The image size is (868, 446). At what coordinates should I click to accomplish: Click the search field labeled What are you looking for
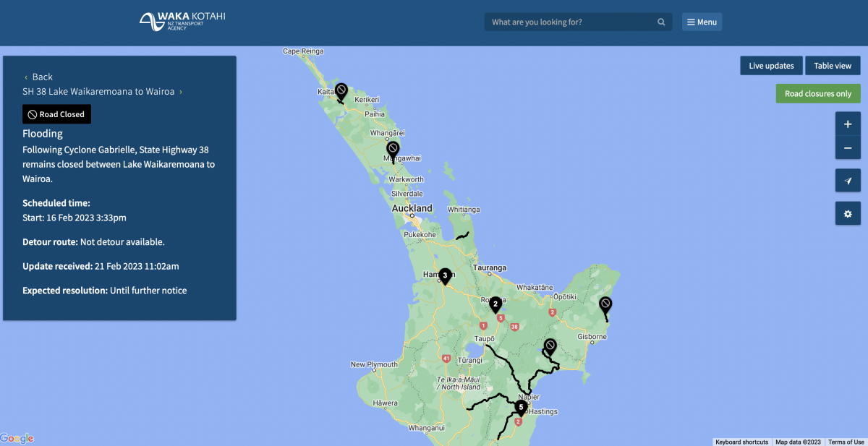[564, 22]
